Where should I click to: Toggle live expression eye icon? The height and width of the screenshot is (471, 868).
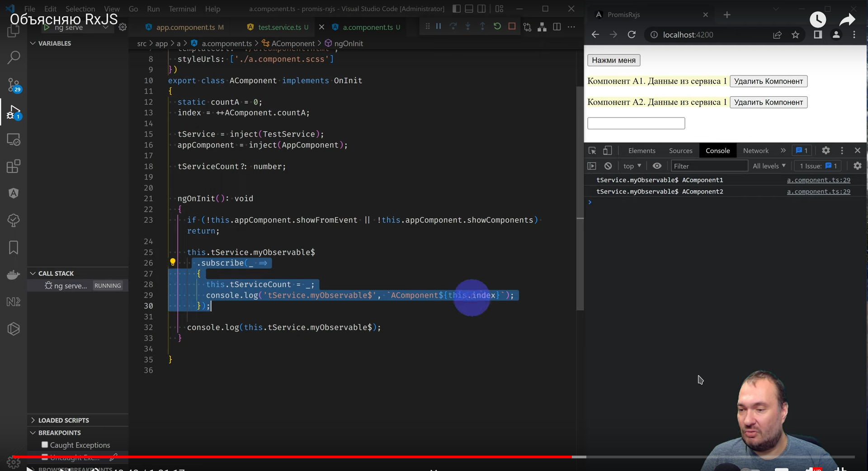click(657, 166)
